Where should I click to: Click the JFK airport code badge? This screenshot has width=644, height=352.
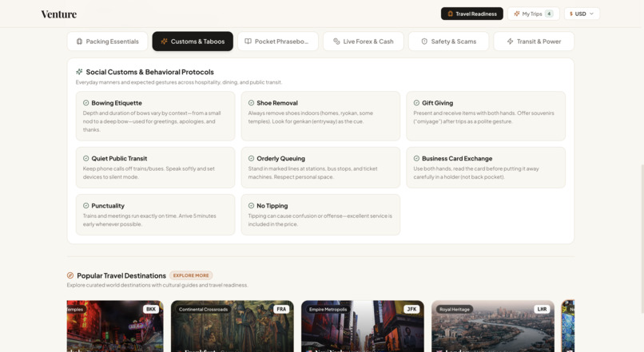412,310
